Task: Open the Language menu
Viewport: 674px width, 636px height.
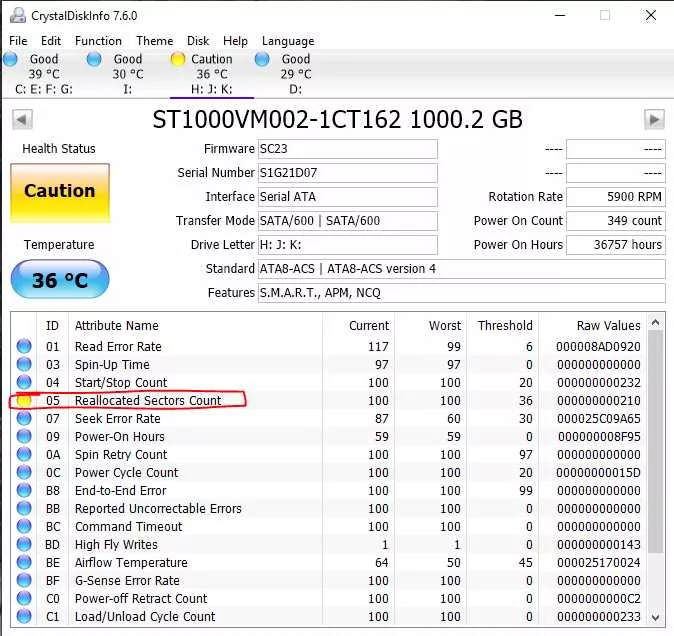Action: 288,41
